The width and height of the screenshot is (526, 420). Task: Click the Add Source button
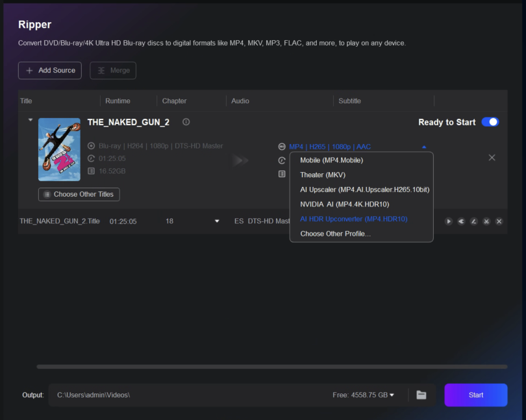click(x=50, y=70)
